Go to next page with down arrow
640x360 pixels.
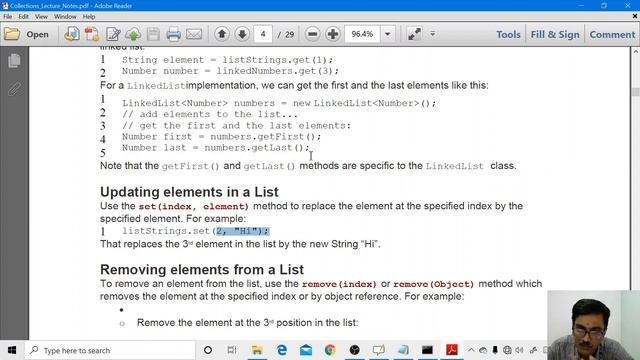pos(242,34)
